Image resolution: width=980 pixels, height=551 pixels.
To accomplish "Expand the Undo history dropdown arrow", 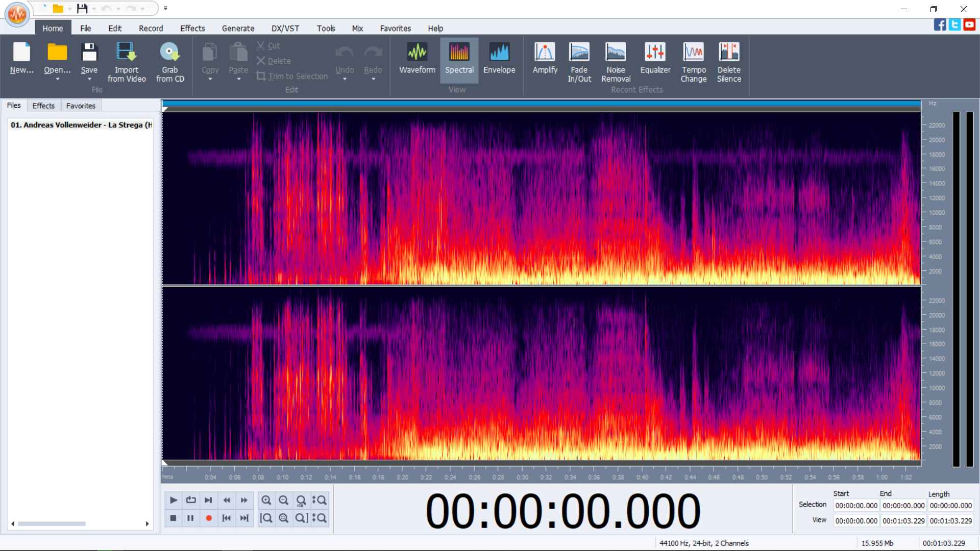I will 345,79.
